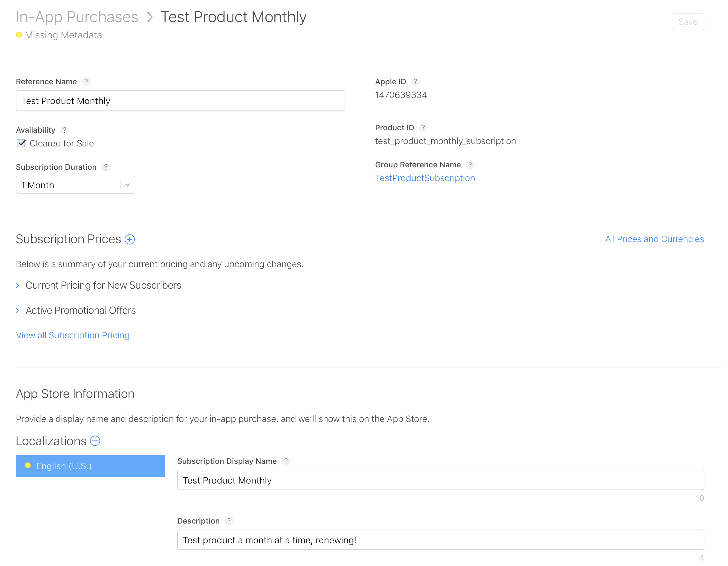This screenshot has height=566, width=728.
Task: Open the TestProductSubscription group link
Action: 425,178
